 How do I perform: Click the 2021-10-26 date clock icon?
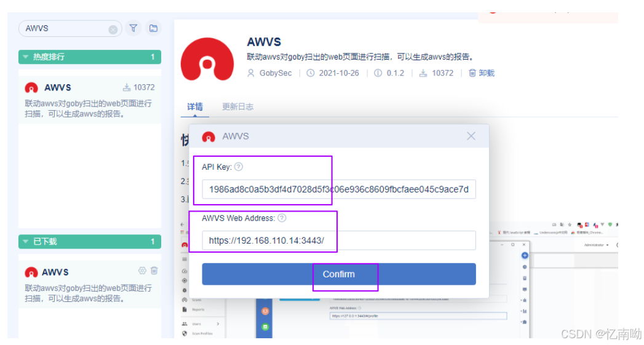point(311,73)
